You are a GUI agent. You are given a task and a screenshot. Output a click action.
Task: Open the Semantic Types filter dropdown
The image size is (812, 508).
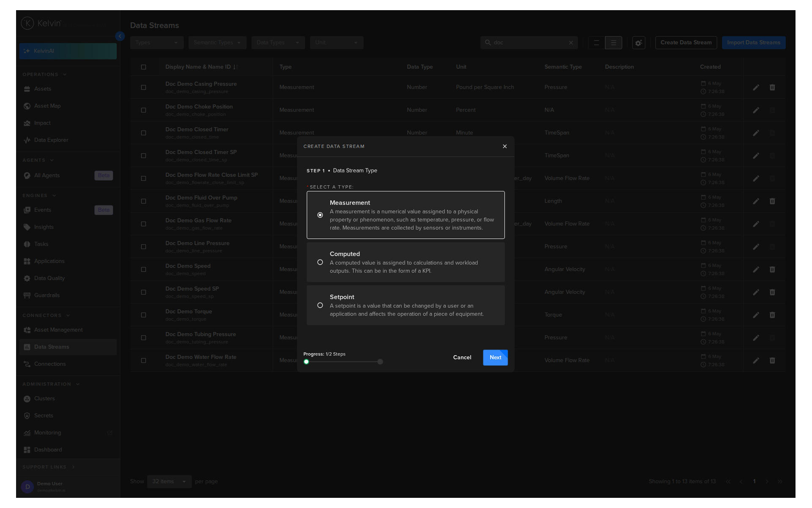[x=217, y=43]
